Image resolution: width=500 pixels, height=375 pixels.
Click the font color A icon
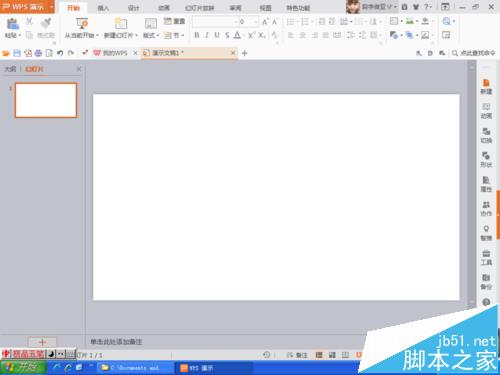coord(237,35)
